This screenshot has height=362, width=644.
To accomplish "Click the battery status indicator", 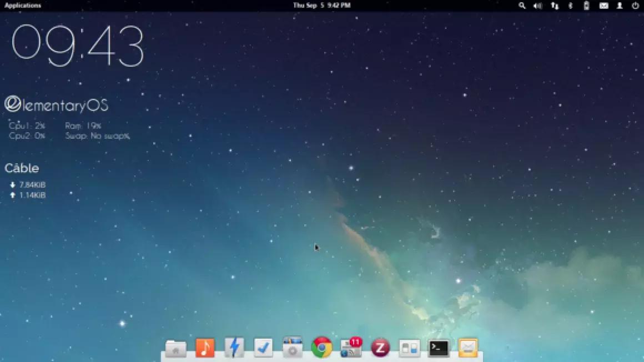I will [x=586, y=6].
